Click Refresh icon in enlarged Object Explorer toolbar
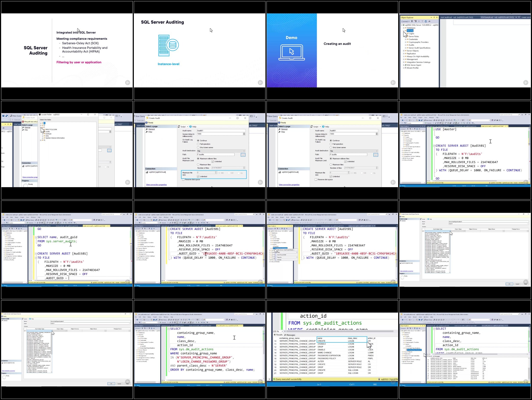Screen dimensions: 532x400 pyautogui.click(x=426, y=21)
